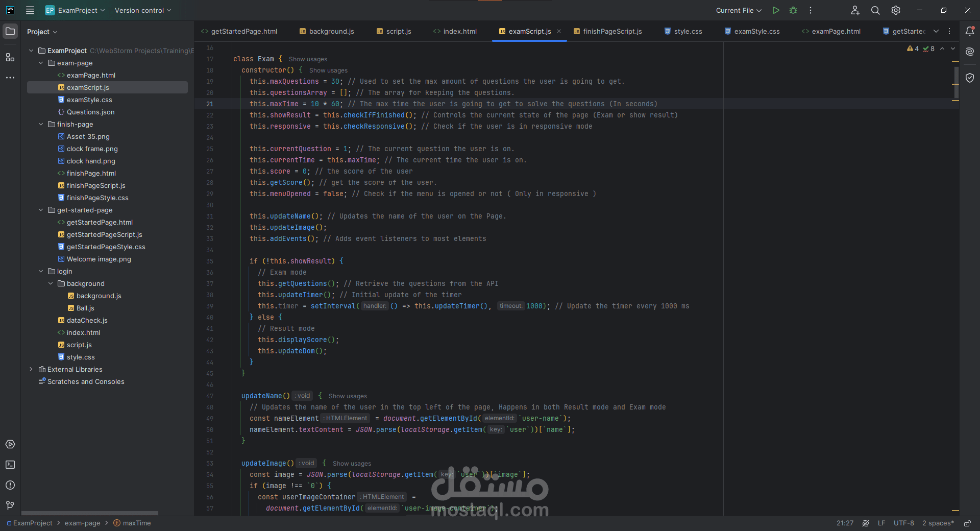Open the line and column 21:27 indicator

pos(845,523)
